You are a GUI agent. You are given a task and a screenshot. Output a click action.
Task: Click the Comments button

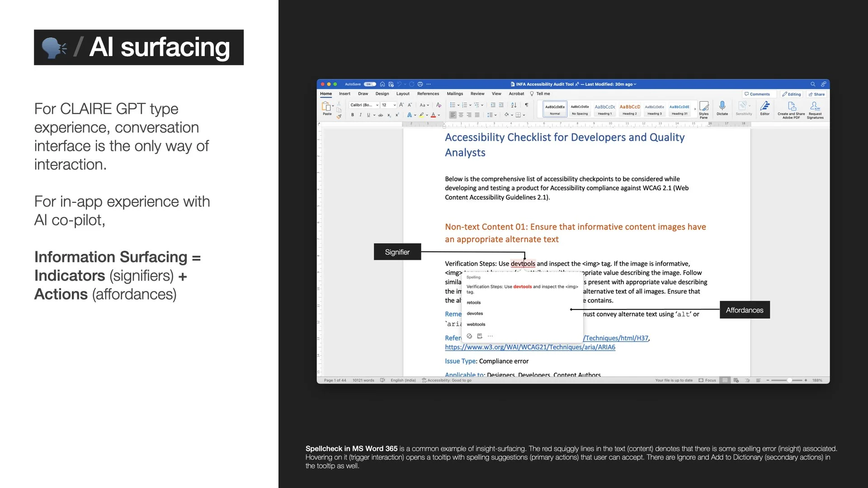tap(757, 94)
